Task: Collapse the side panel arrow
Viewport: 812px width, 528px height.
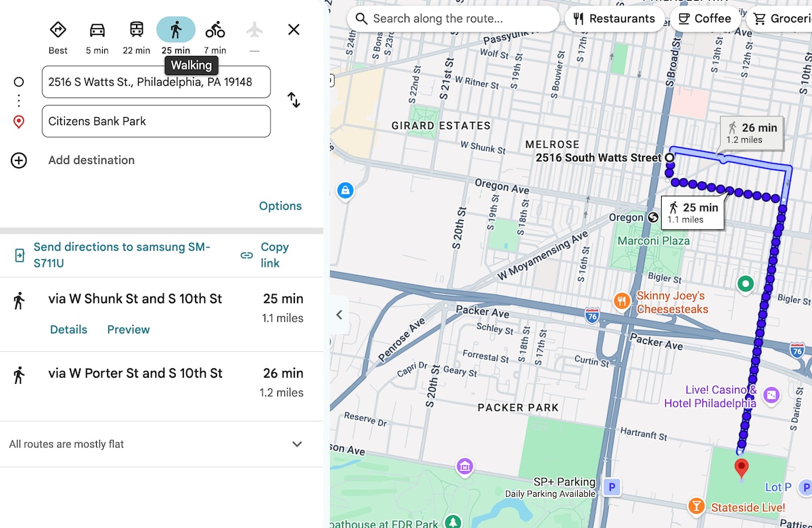Action: (x=340, y=315)
